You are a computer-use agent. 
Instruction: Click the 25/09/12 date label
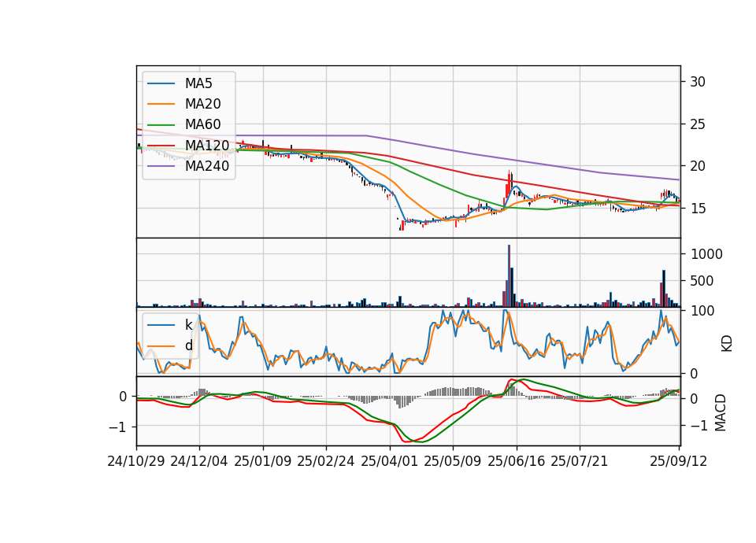[679, 461]
